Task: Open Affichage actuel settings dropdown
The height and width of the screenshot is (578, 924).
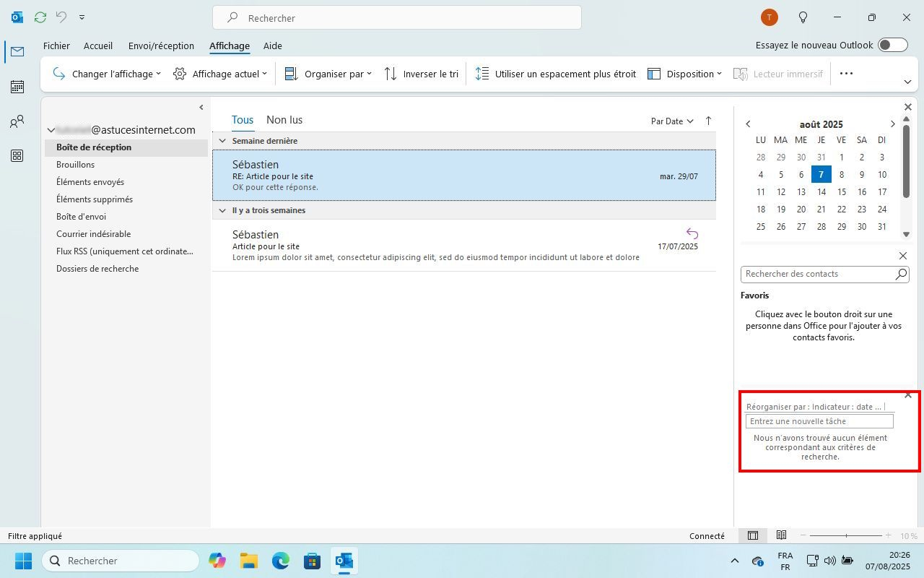Action: click(219, 74)
